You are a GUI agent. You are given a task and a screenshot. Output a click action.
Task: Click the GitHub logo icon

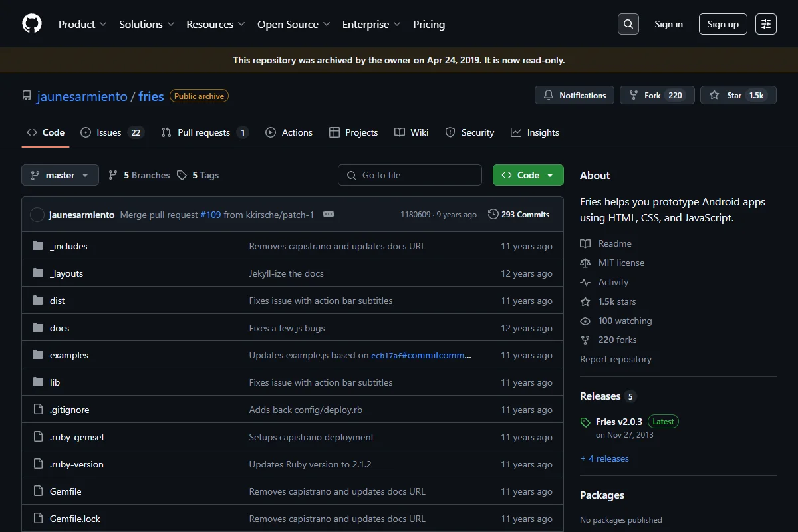[x=32, y=24]
